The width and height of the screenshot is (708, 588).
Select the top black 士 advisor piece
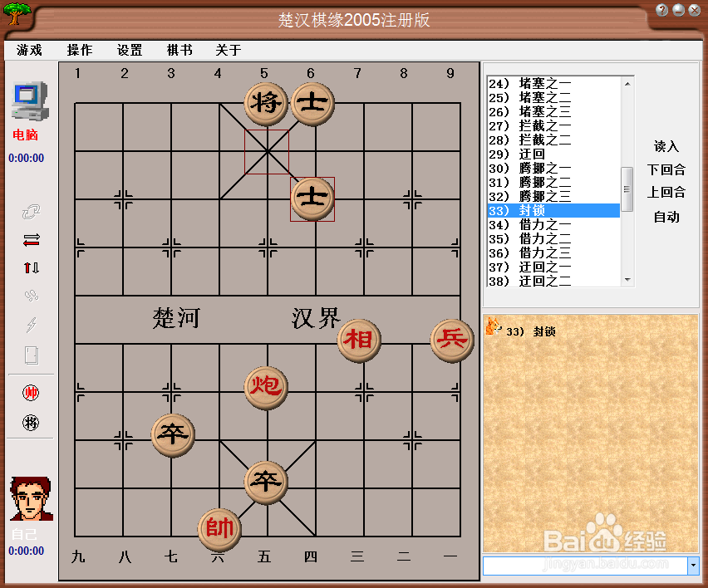[312, 104]
